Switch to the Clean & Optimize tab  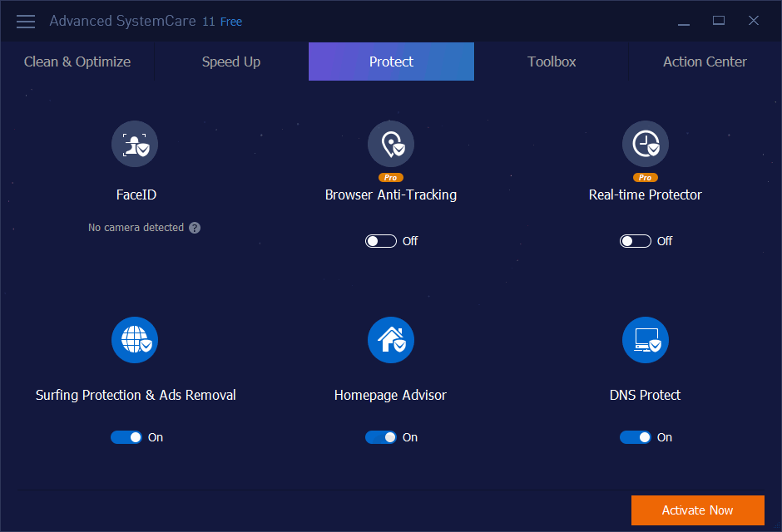point(77,62)
